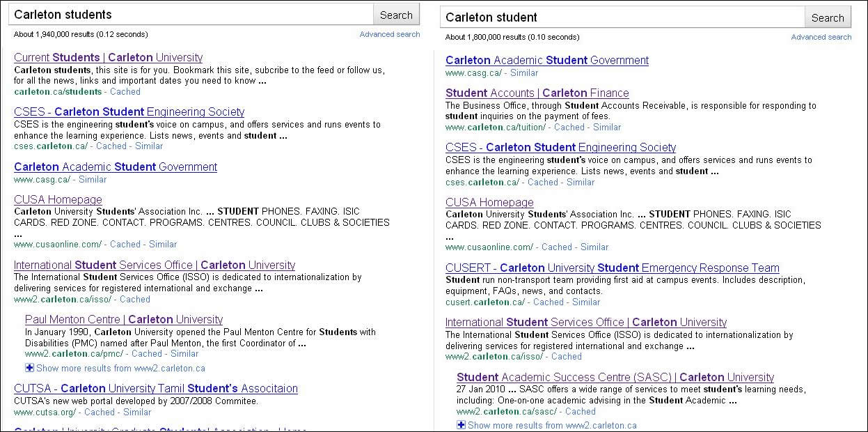
Task: Click Cached link under carleton.ca/students
Action: tap(125, 91)
